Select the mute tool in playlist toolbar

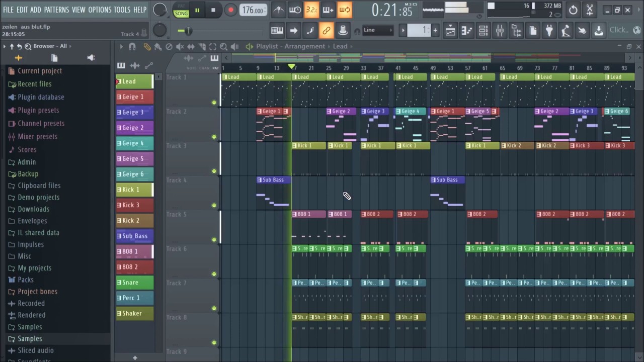tap(180, 46)
